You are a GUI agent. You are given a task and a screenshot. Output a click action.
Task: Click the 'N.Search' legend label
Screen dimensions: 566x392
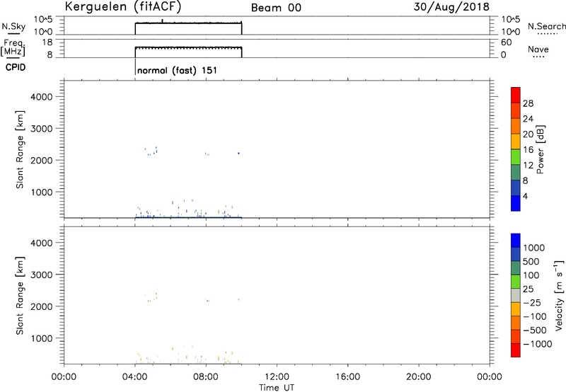546,26
